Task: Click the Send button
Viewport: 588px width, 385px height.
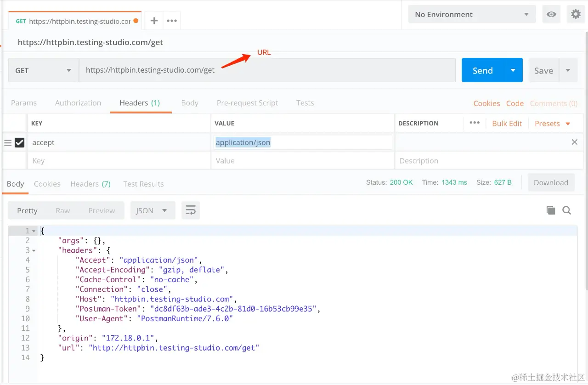Action: tap(483, 70)
